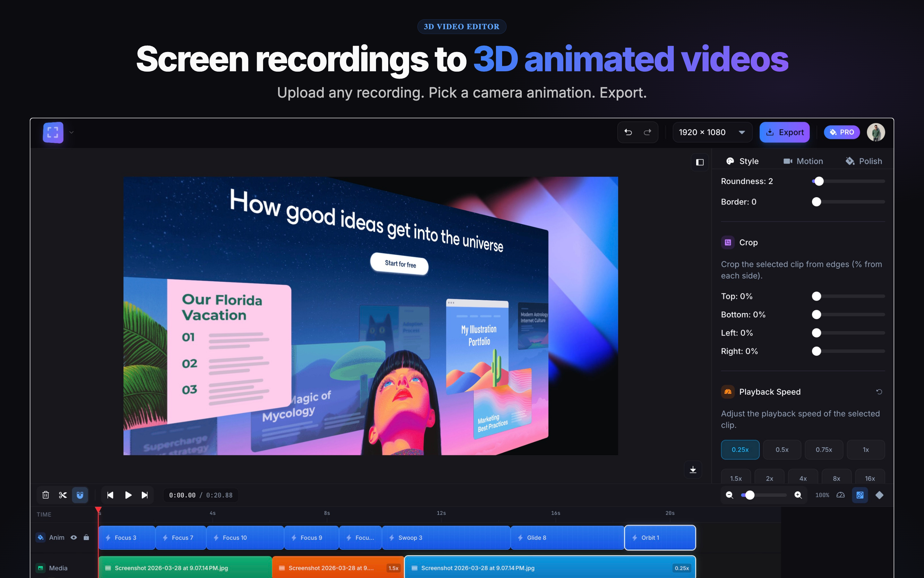This screenshot has width=924, height=578.
Task: Select the Swoop 3 animation clip
Action: click(x=446, y=538)
